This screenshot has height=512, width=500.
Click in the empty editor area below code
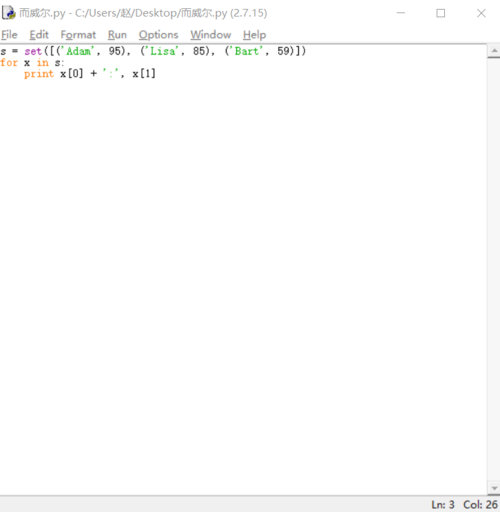tap(243, 283)
